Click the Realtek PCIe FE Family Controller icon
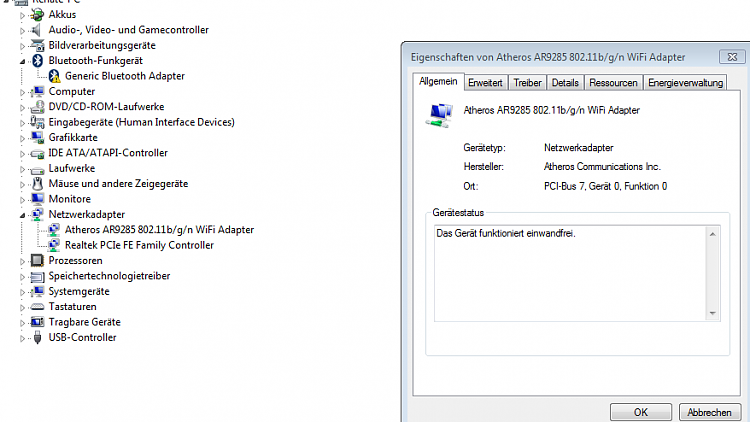This screenshot has width=750, height=422. pyautogui.click(x=55, y=245)
